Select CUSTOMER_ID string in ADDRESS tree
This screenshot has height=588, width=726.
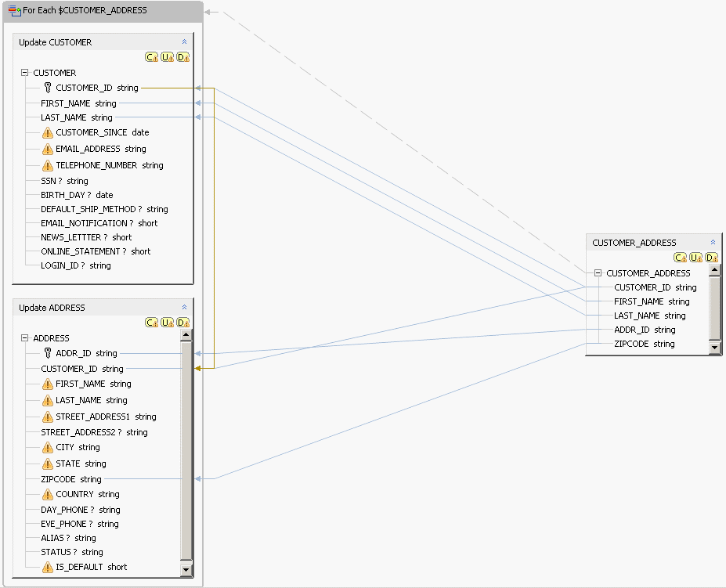point(82,369)
